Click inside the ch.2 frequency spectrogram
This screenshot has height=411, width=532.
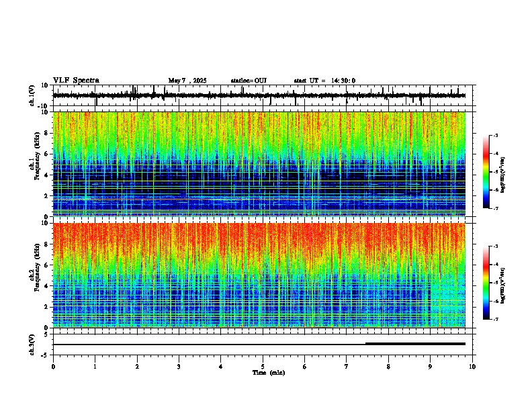click(x=259, y=275)
